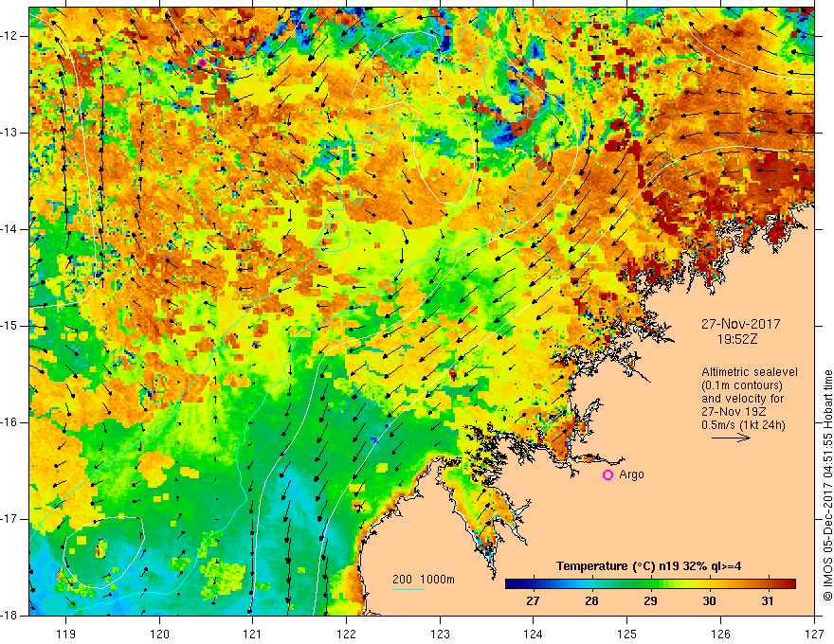Screen dimensions: 834x644
Task: Click the magenta Argo legend circle
Action: (x=607, y=475)
